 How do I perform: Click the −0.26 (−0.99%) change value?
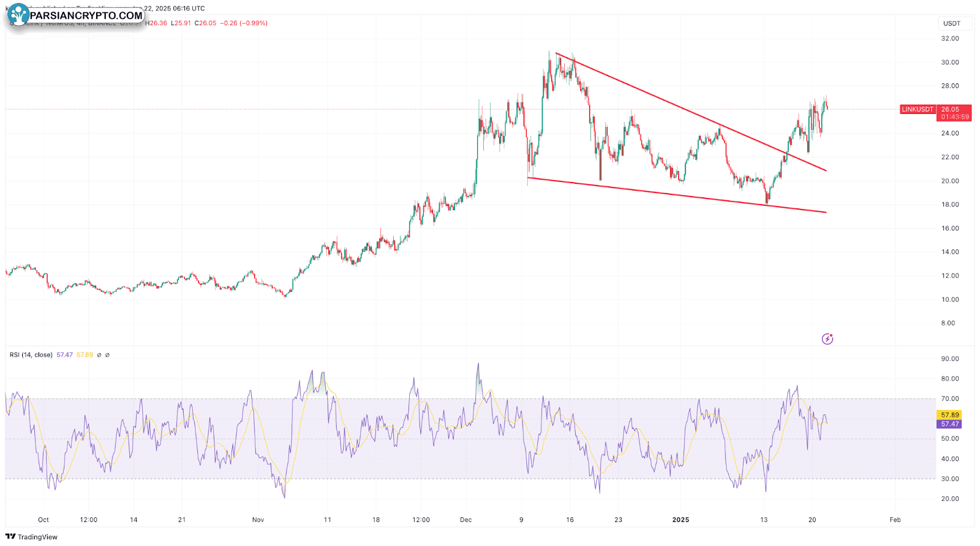pos(243,23)
